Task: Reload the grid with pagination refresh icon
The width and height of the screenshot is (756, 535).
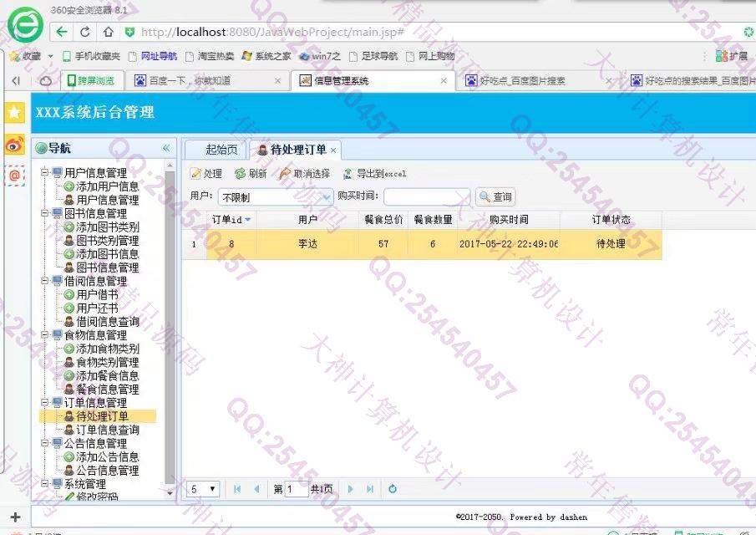Action: (393, 489)
